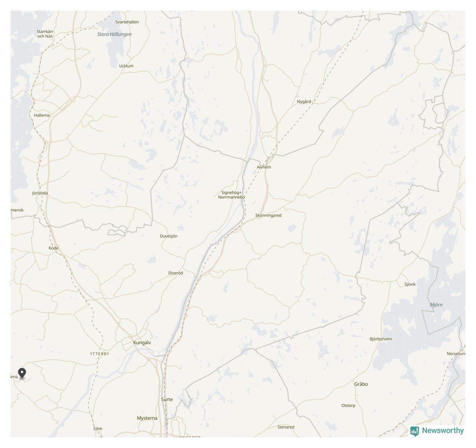Select the Björboholm label
Screen dimensions: 476x448
click(381, 339)
